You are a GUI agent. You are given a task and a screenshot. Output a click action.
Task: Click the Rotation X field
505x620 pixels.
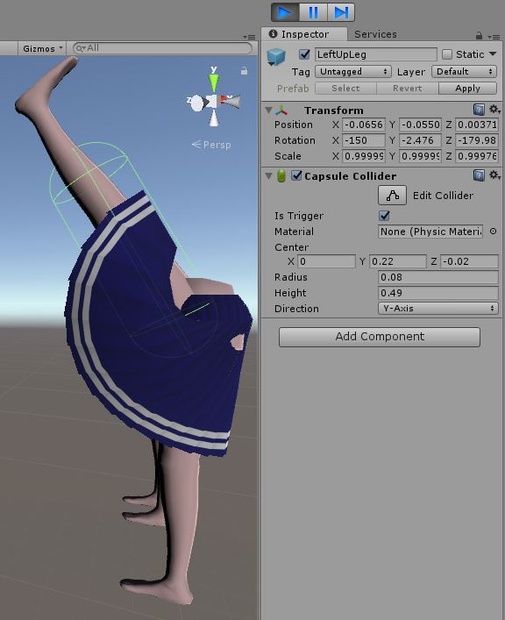pyautogui.click(x=363, y=140)
